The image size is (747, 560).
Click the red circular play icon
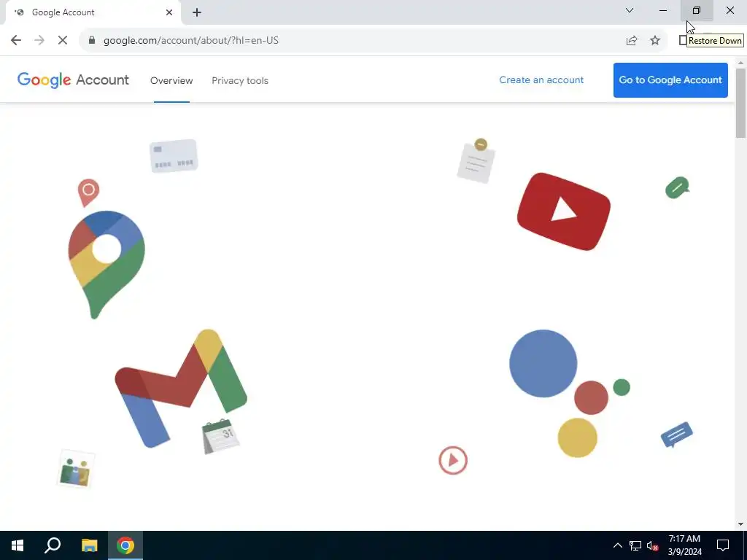click(453, 460)
